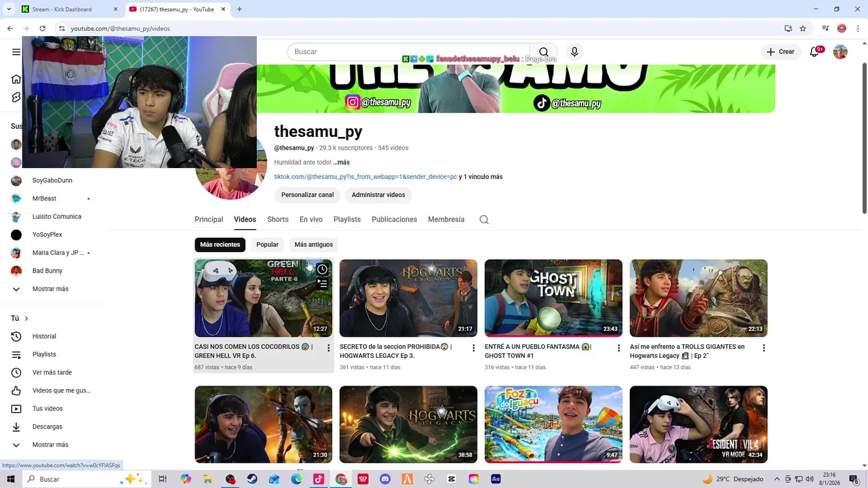Click the Personalizar canal button
Viewport: 868px width, 488px height.
307,195
